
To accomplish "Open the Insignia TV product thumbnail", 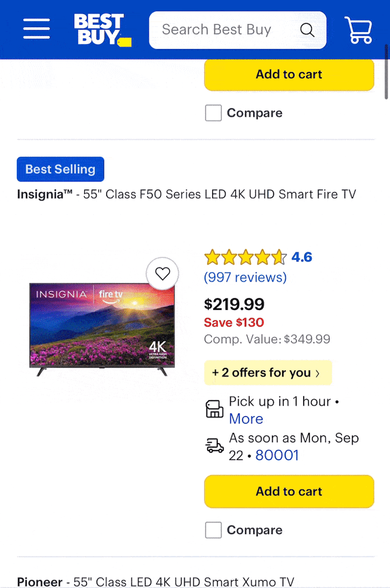I will tap(102, 329).
